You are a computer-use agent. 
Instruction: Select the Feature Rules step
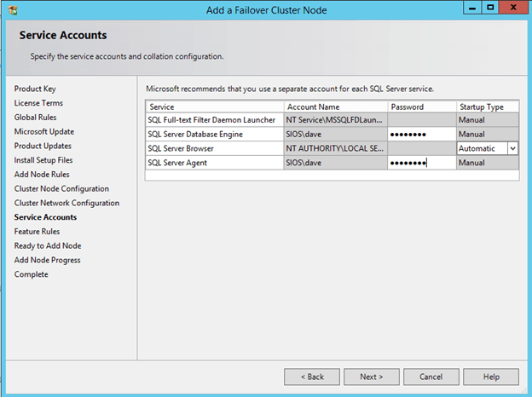[37, 232]
